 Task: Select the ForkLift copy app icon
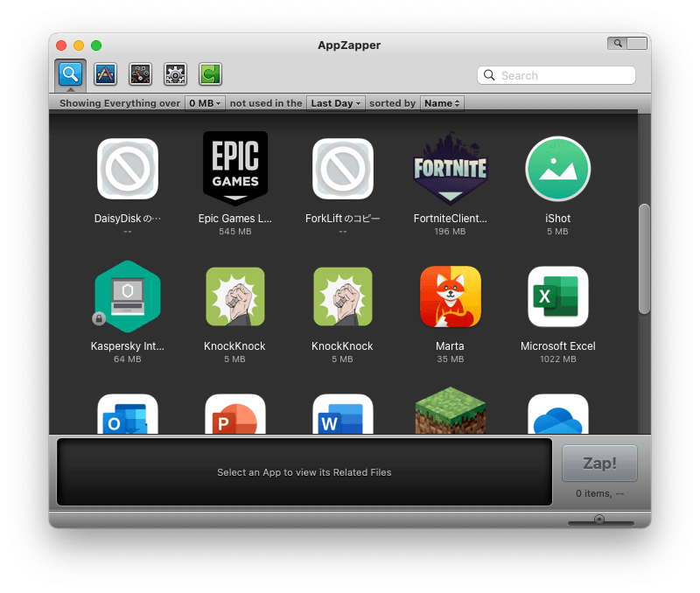pos(343,169)
